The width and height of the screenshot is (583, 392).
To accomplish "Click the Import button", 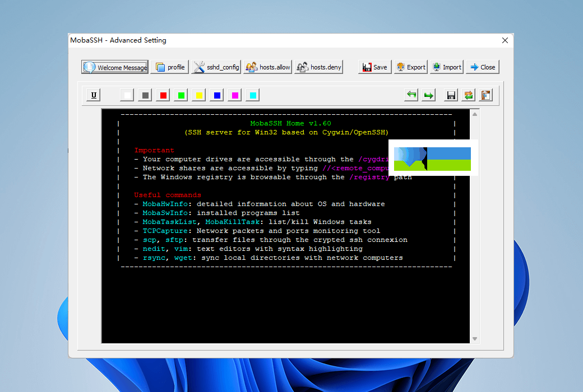I will tap(446, 67).
